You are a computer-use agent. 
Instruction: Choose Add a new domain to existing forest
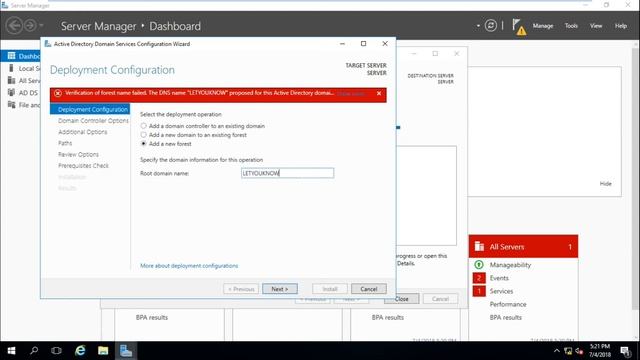pos(143,135)
